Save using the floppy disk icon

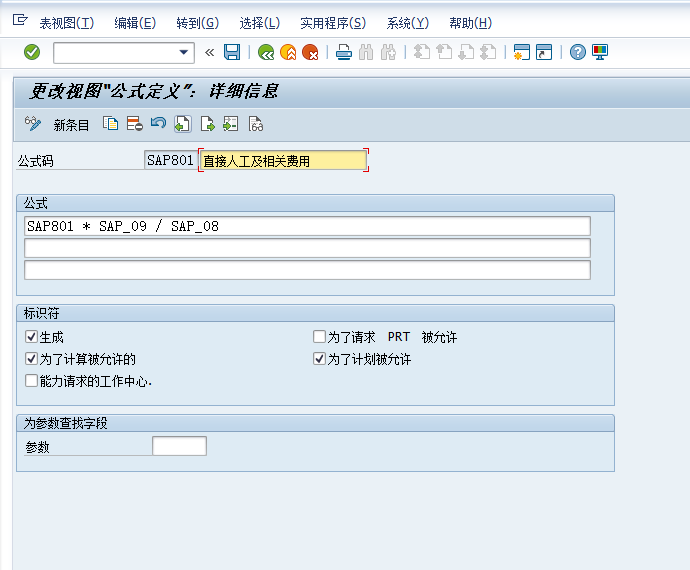point(232,52)
